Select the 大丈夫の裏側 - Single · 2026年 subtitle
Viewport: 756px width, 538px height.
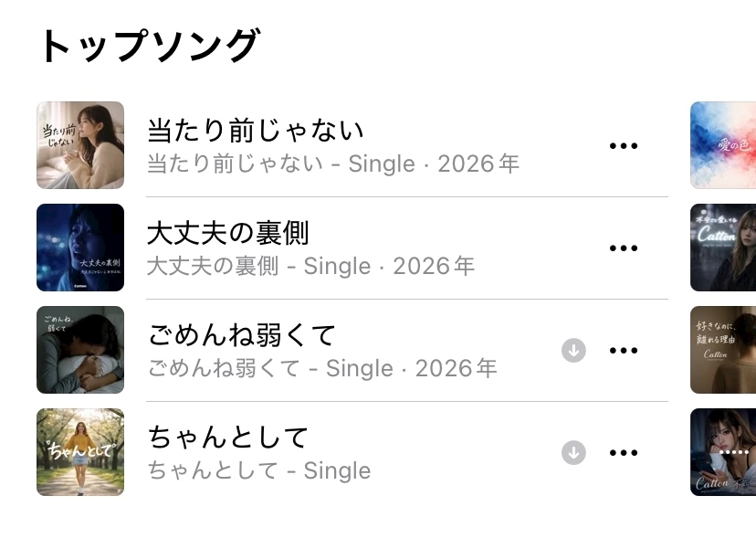310,267
